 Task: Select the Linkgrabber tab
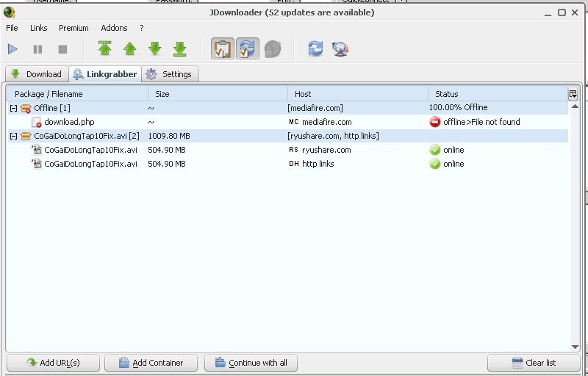tap(105, 74)
